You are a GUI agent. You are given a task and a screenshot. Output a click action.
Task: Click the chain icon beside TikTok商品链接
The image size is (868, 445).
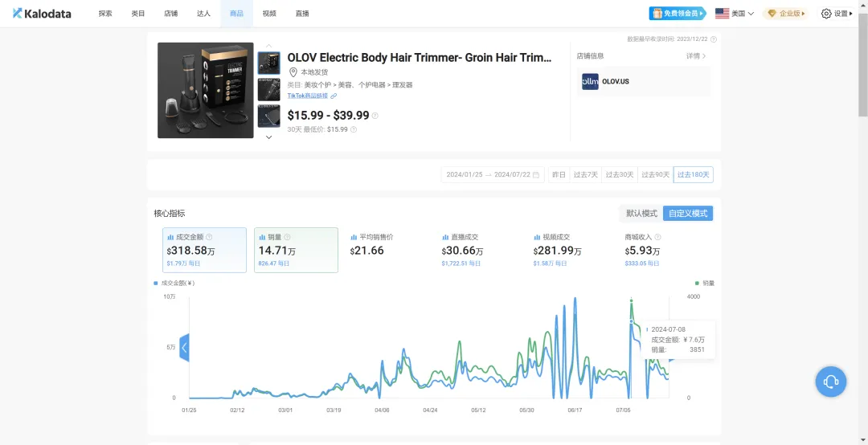point(334,96)
